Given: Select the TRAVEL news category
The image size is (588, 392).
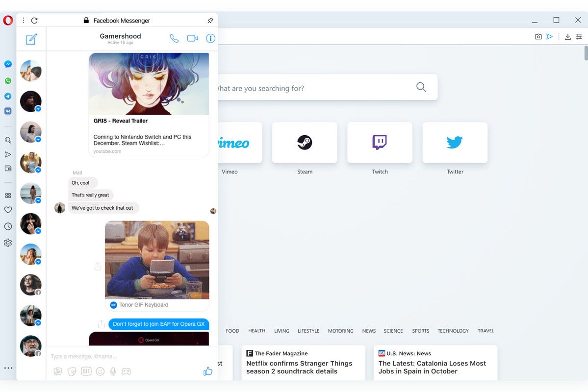Looking at the screenshot, I should coord(486,331).
